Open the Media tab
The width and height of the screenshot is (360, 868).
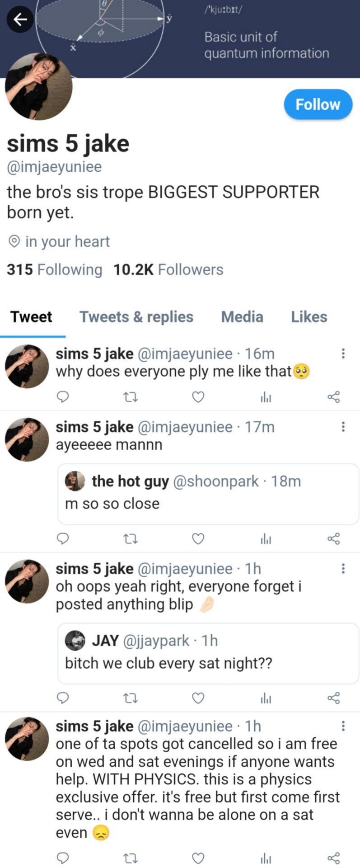[242, 317]
